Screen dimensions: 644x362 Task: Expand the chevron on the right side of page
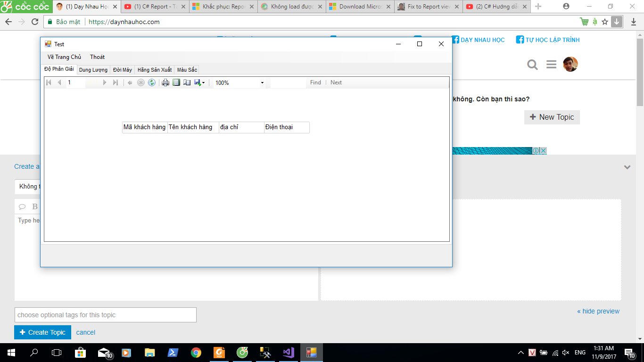tap(627, 167)
